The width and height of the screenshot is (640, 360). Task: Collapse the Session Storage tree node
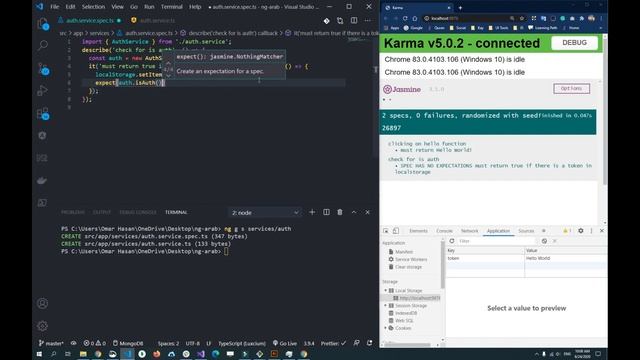(385, 305)
